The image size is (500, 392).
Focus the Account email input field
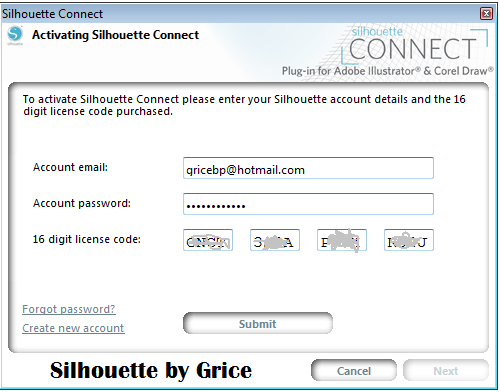tap(308, 168)
